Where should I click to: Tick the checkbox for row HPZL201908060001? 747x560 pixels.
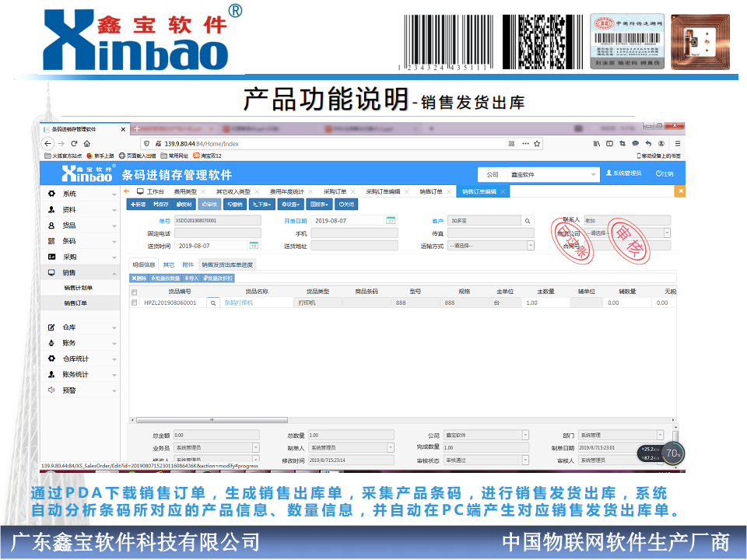pyautogui.click(x=135, y=303)
